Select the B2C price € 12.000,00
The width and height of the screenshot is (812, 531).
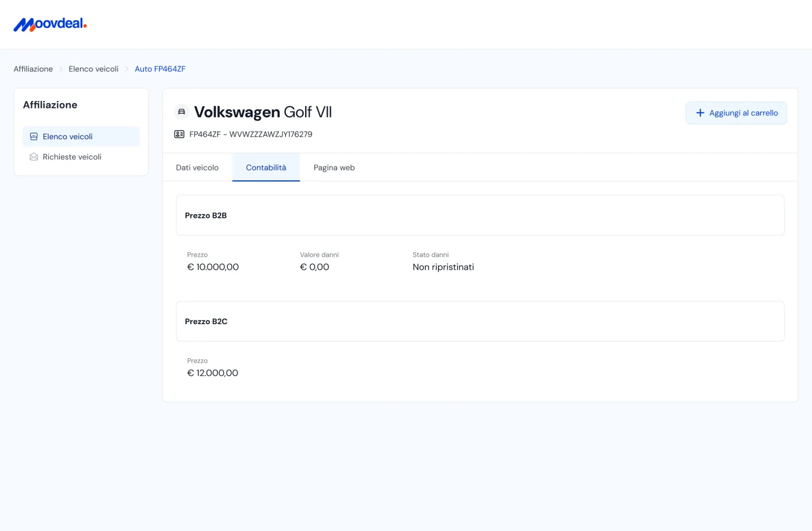click(212, 373)
